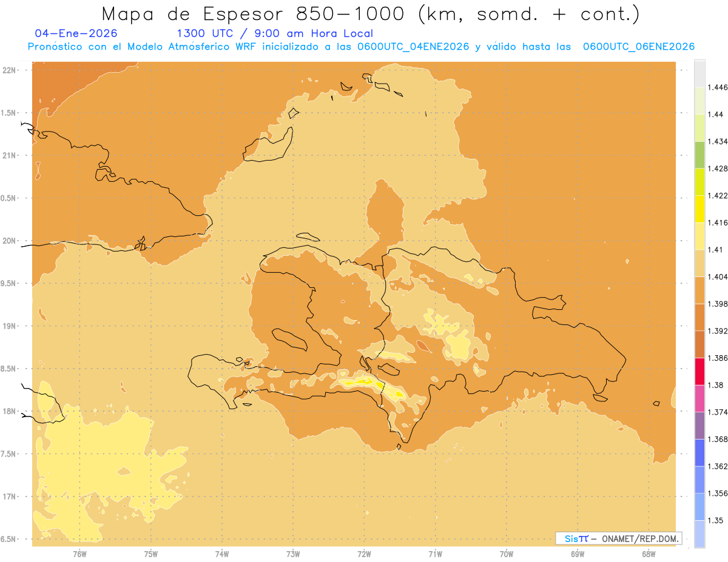Select the date text '04-Ene-2026'

point(76,33)
